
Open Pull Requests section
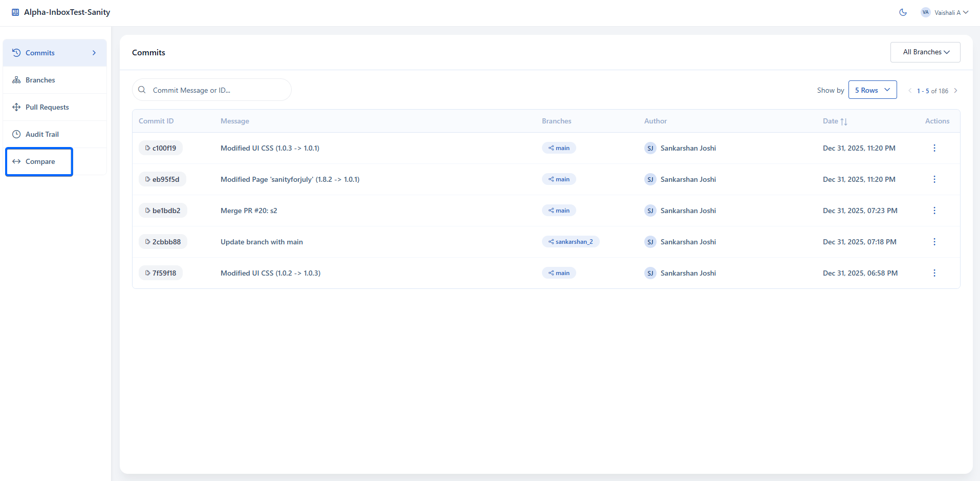click(55, 107)
